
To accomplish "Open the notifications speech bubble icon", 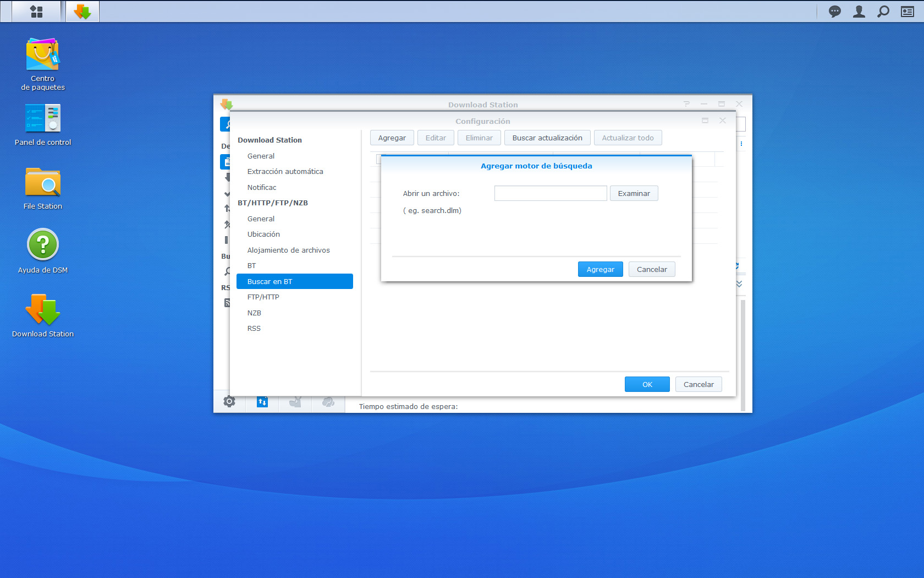I will point(835,12).
